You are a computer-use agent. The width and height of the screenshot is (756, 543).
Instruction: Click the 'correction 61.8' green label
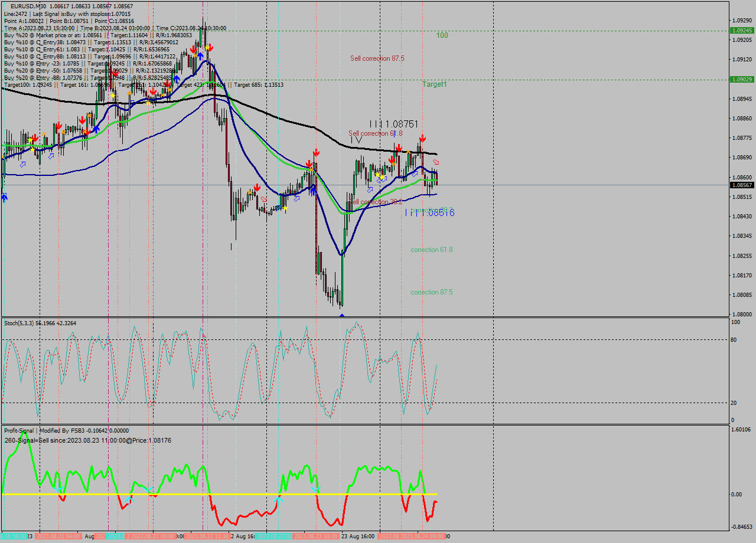432,250
